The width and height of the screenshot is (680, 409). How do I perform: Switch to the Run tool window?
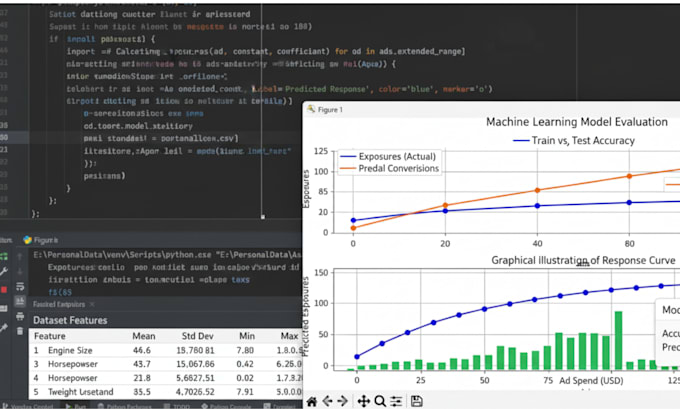pyautogui.click(x=75, y=406)
